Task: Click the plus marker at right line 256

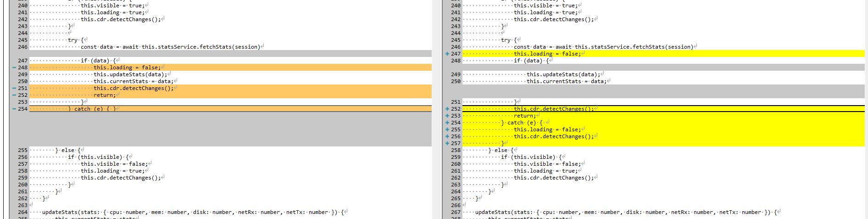Action: (447, 136)
